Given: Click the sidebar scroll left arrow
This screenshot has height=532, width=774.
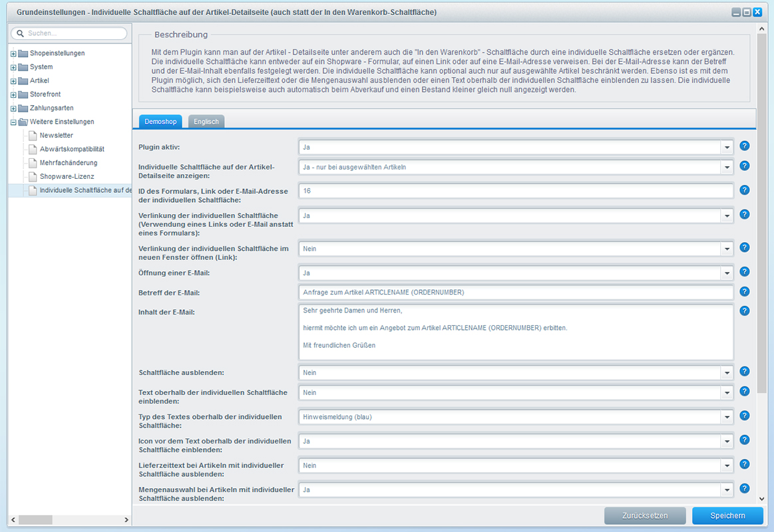Looking at the screenshot, I should tap(13, 519).
